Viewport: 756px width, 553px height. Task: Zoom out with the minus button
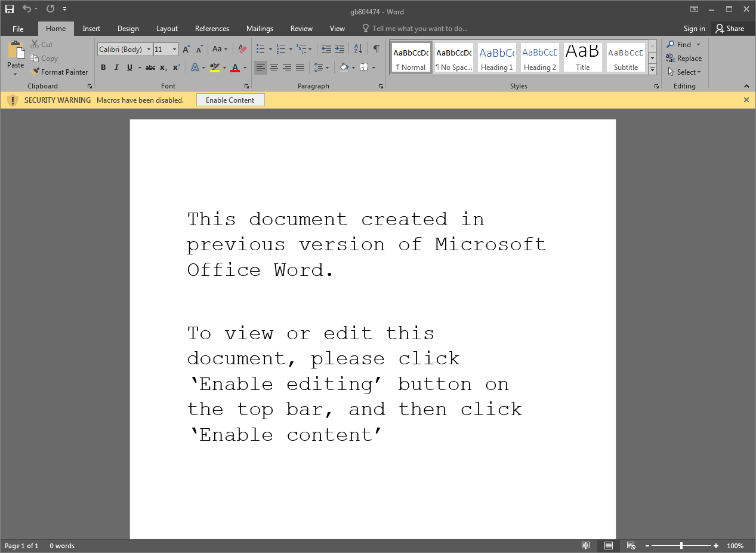click(x=647, y=546)
